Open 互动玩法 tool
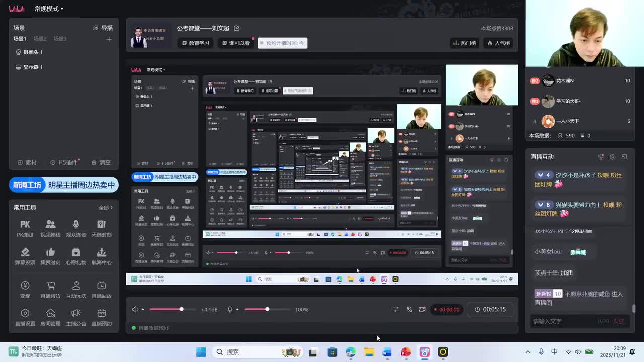Image resolution: width=644 pixels, height=362 pixels. [x=76, y=290]
